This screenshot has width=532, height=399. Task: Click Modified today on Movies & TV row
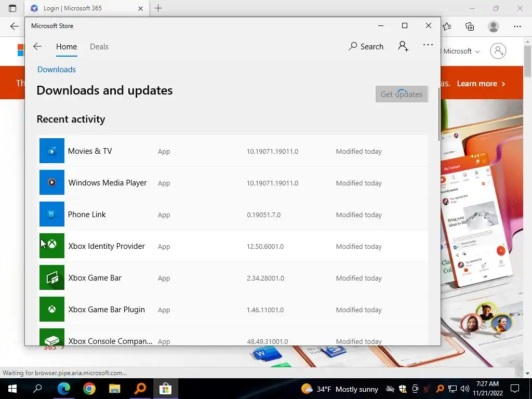pyautogui.click(x=358, y=151)
